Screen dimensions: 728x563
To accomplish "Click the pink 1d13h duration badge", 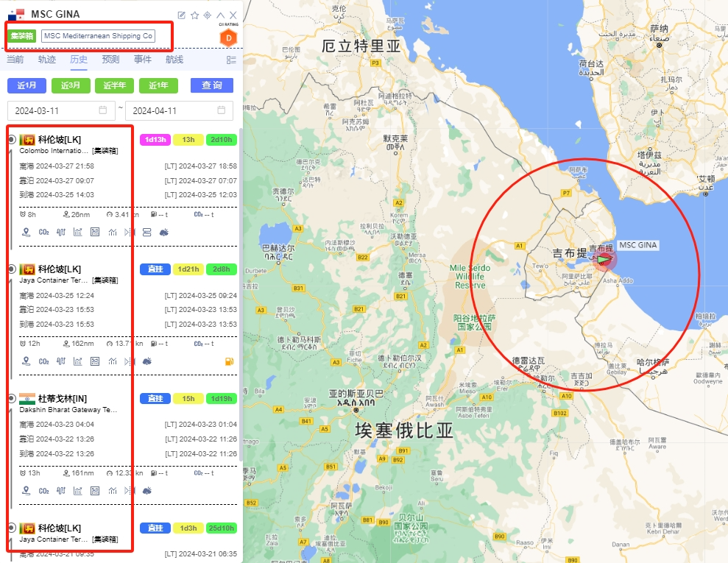I will pyautogui.click(x=155, y=140).
